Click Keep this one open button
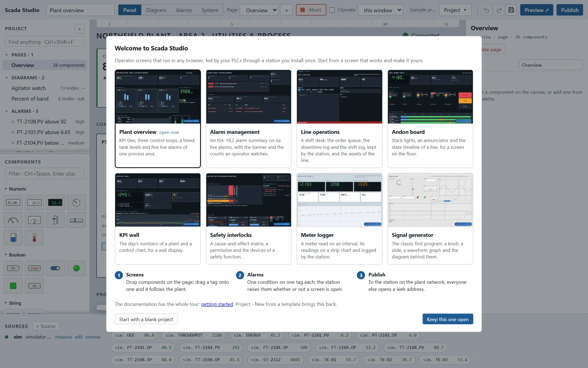Screen dimensions: 588x368 448,319
